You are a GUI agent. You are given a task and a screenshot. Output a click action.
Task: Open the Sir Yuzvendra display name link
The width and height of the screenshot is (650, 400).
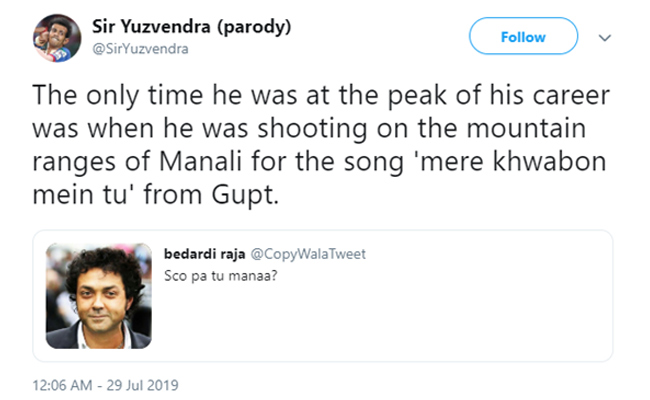[x=152, y=27]
